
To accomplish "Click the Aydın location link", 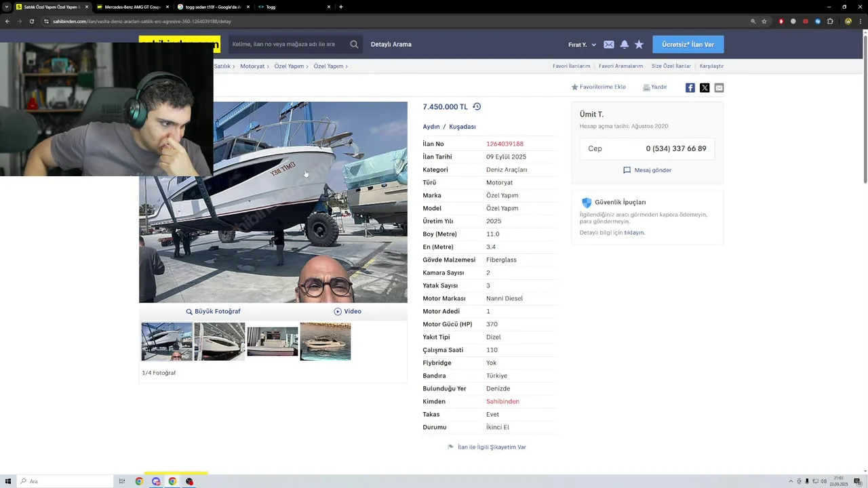I will (x=431, y=127).
